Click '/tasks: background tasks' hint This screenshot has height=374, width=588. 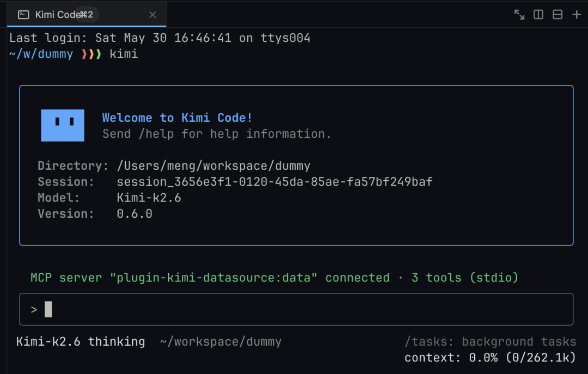490,342
